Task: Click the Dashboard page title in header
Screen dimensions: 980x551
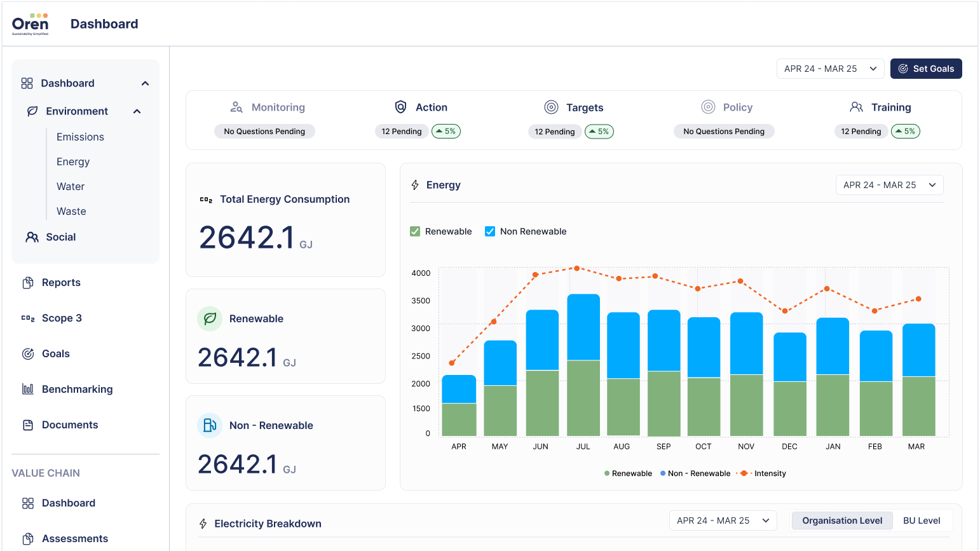Action: [x=104, y=24]
